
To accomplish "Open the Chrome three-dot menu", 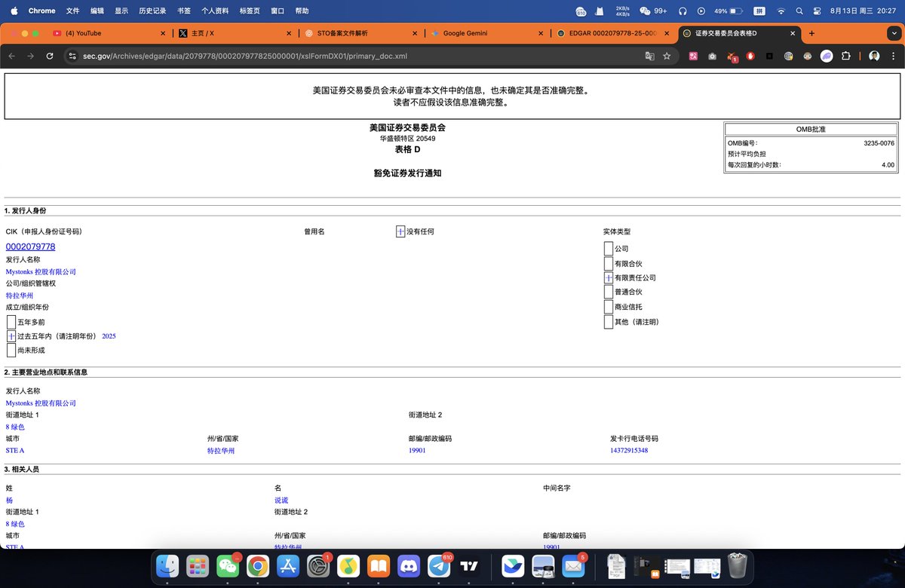I will point(895,56).
